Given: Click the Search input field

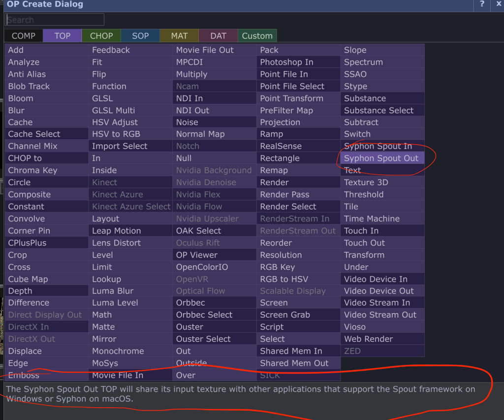Looking at the screenshot, I should click(55, 20).
